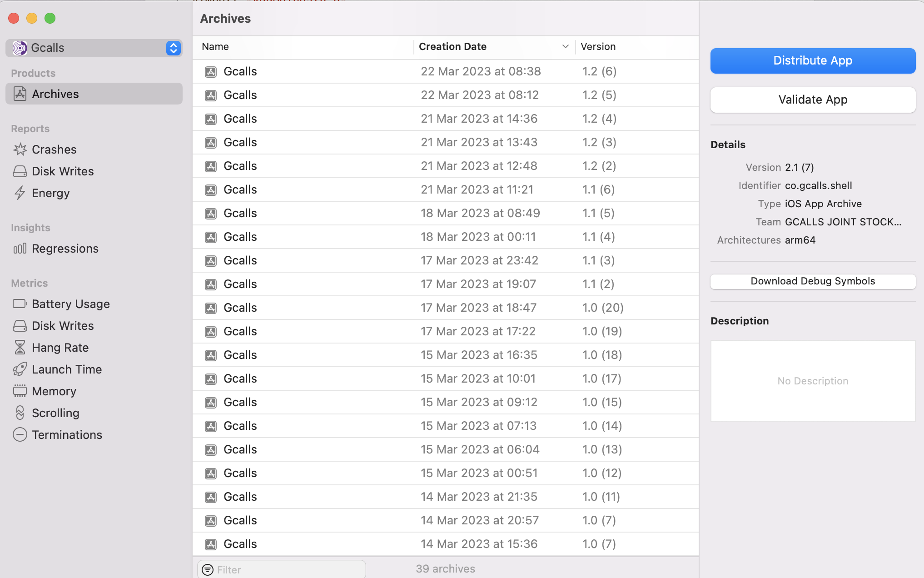This screenshot has height=578, width=924.
Task: Click the Battery Usage icon
Action: 20,304
